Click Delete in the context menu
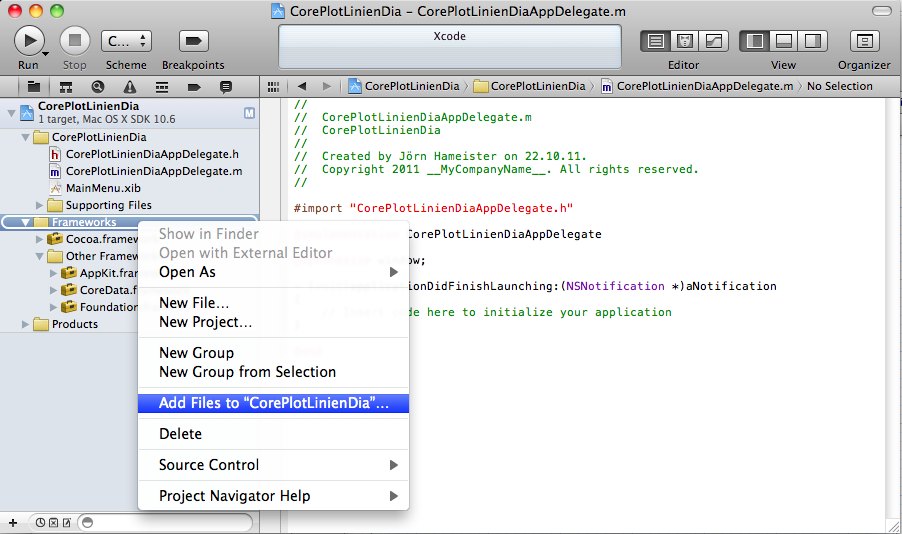The image size is (902, 534). 180,434
